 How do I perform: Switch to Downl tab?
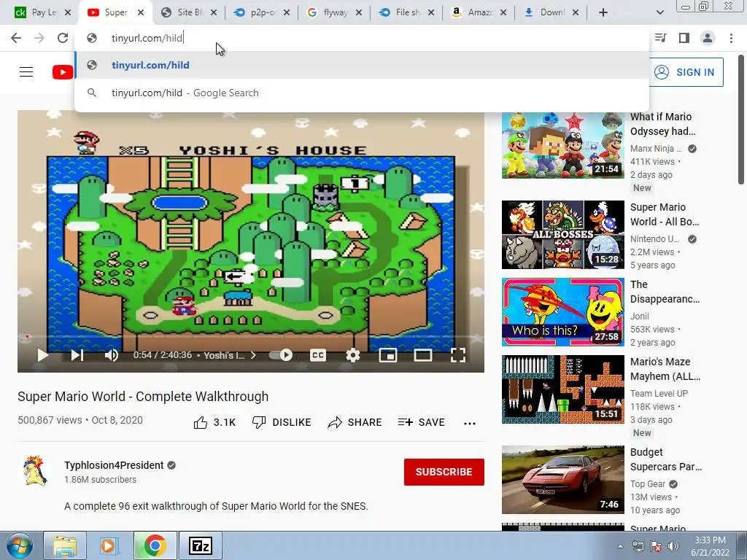pos(551,12)
